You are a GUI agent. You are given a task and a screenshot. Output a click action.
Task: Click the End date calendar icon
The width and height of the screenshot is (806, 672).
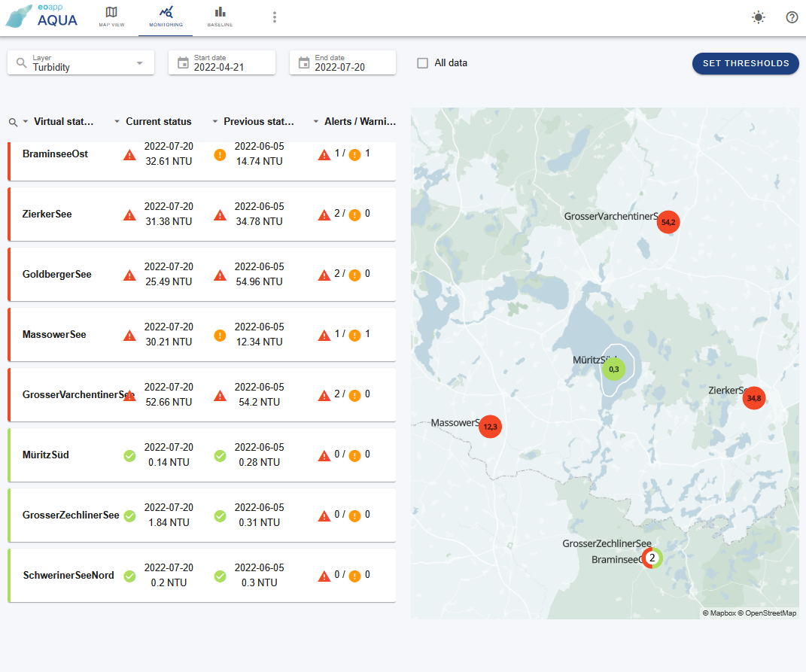click(x=304, y=62)
